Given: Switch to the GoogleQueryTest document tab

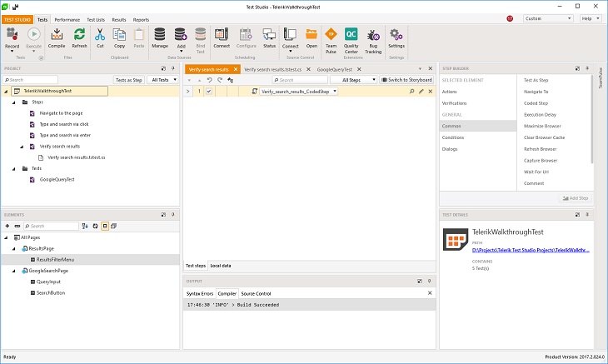Looking at the screenshot, I should pos(335,69).
